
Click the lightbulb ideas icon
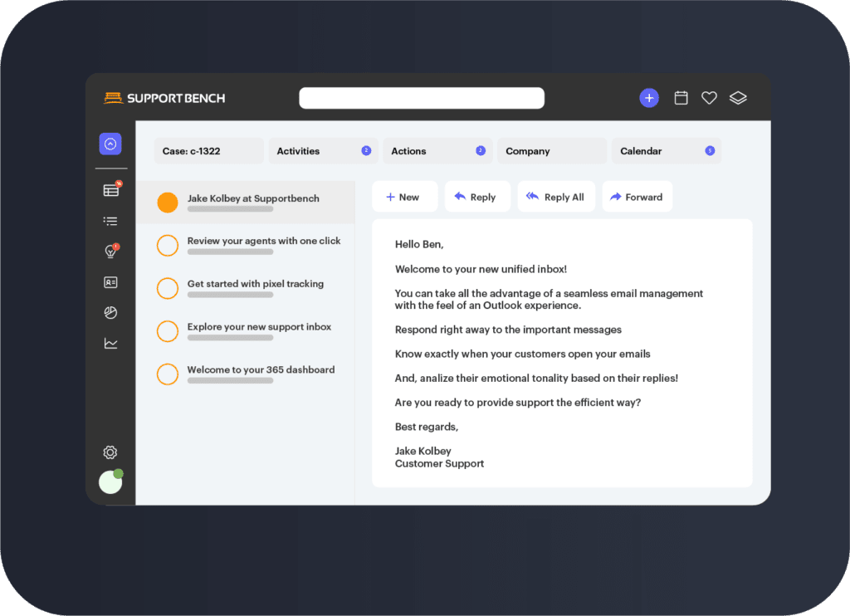tap(110, 252)
